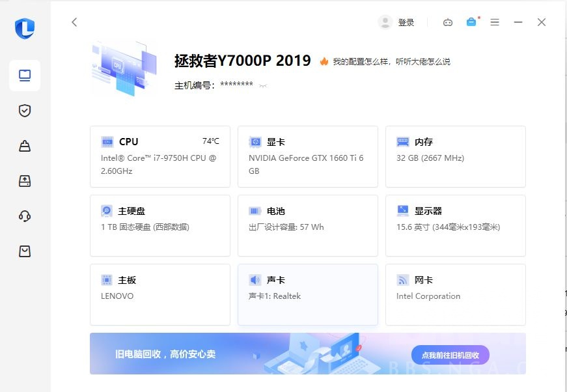Click the CPU chip icon

tap(107, 142)
